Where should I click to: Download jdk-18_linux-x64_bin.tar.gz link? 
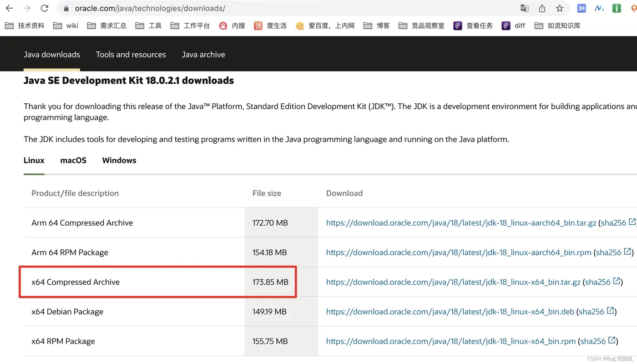(x=454, y=282)
